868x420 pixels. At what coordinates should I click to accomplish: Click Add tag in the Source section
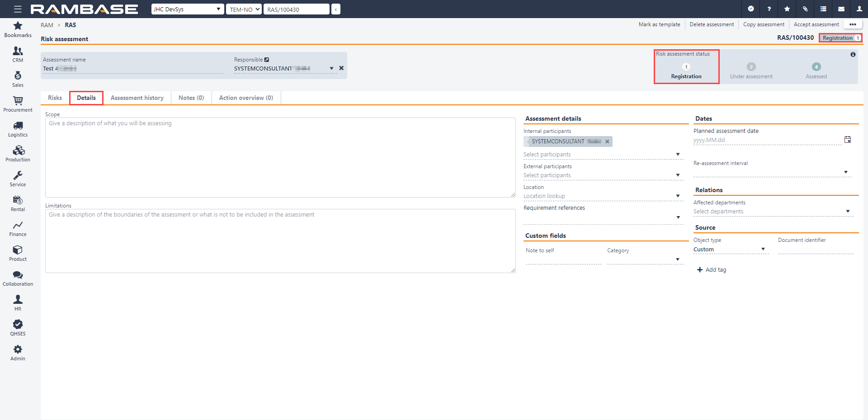point(711,269)
